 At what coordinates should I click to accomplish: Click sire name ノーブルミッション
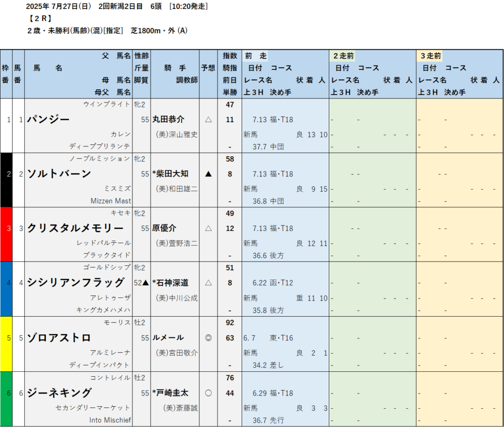[x=99, y=159]
